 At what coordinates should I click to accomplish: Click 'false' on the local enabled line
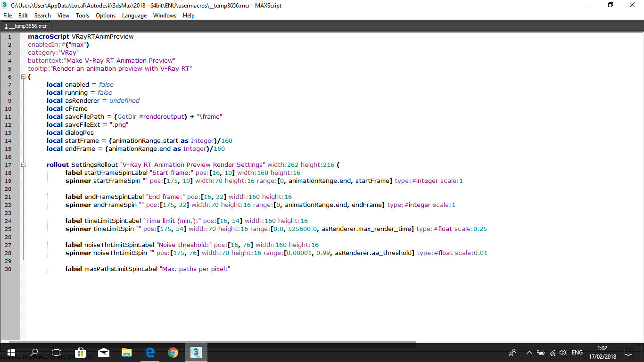(x=106, y=84)
